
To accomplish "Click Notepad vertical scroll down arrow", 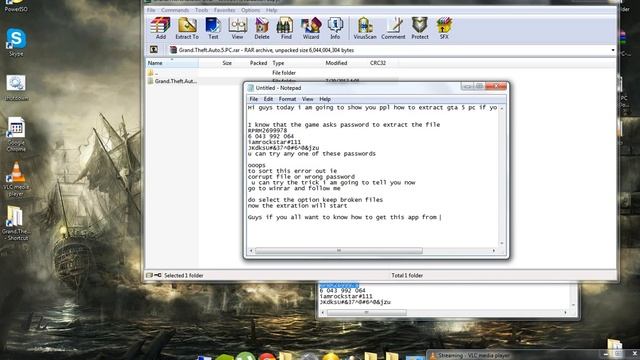I will (502, 243).
